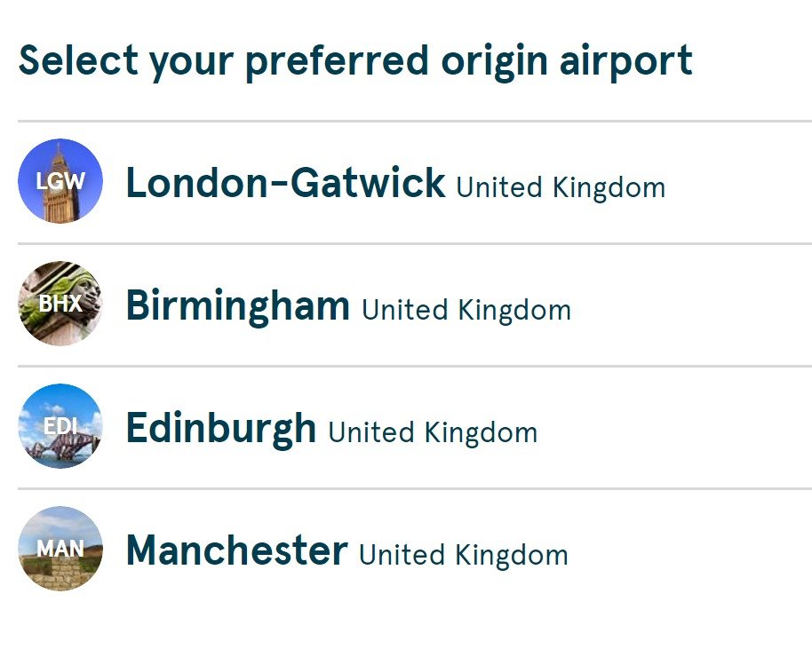Viewport: 812px width, 649px height.
Task: Click the London-Gatwick Big Ben thumbnail icon
Action: [60, 181]
